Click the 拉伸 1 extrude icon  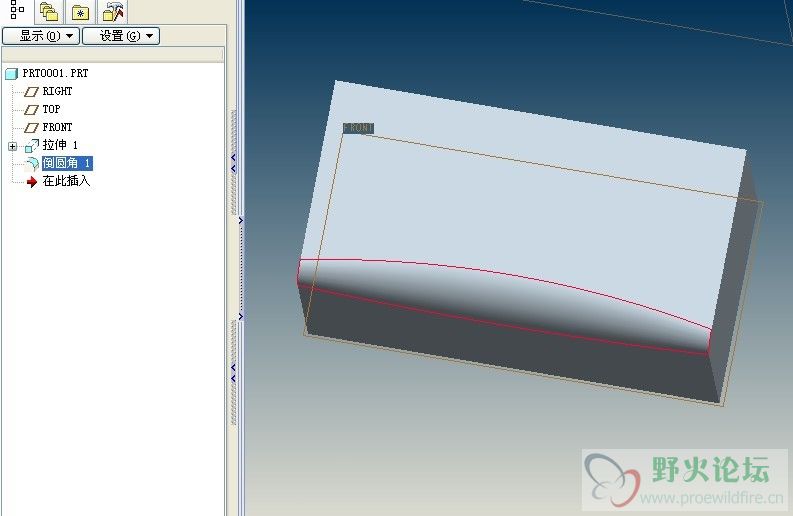31,146
